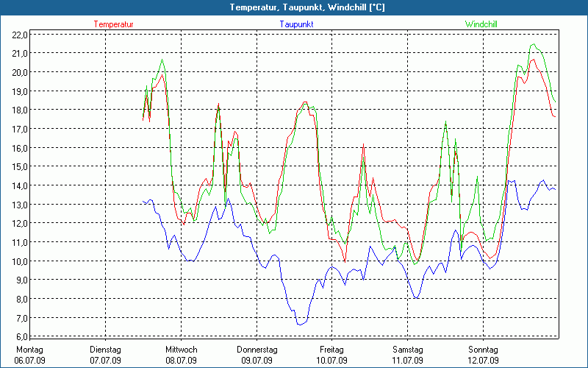This screenshot has height=368, width=588.
Task: Click the '16,0' y-axis value
Action: [x=20, y=149]
